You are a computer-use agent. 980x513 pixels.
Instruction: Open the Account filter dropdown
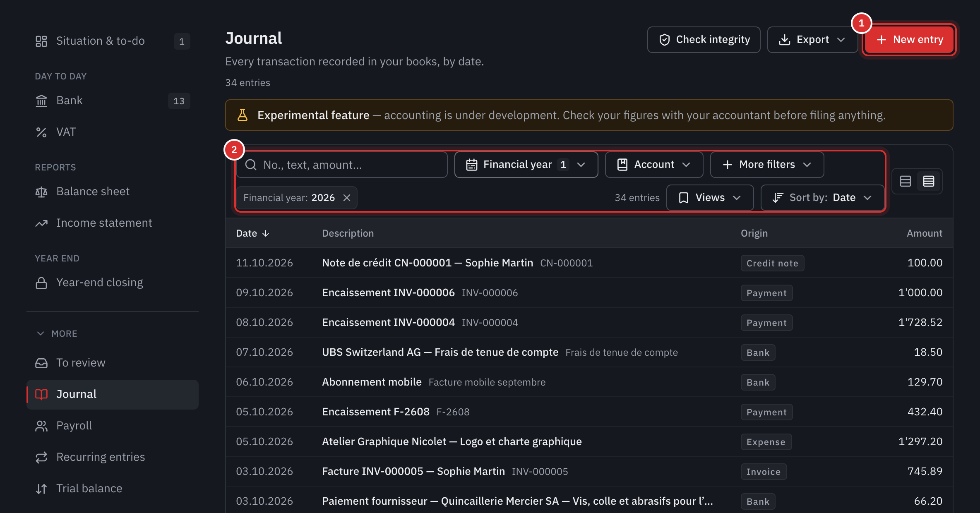pyautogui.click(x=654, y=165)
